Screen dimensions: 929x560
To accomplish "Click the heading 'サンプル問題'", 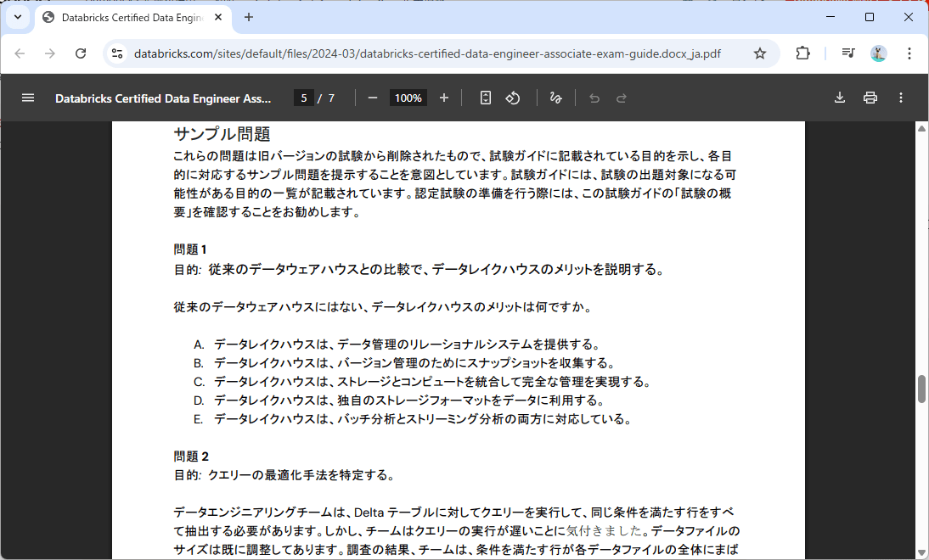I will coord(222,134).
